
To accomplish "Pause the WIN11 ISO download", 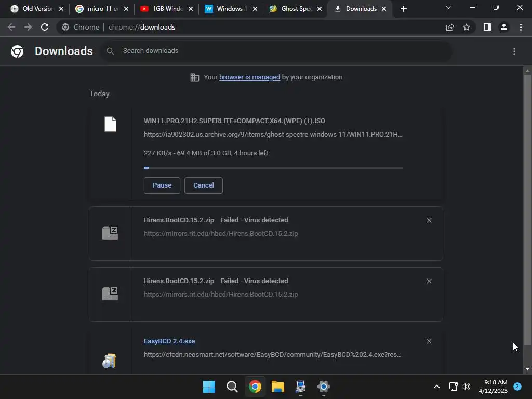I will click(162, 185).
